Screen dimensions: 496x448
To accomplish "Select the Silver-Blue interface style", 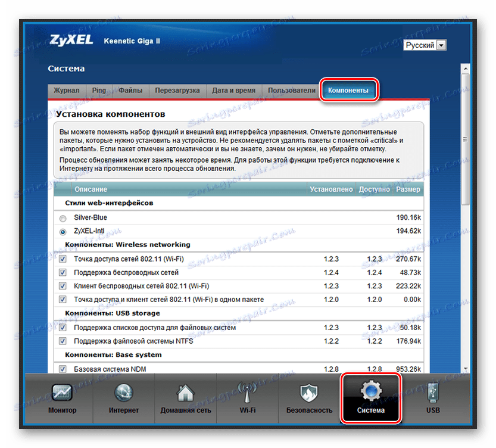I will click(63, 218).
